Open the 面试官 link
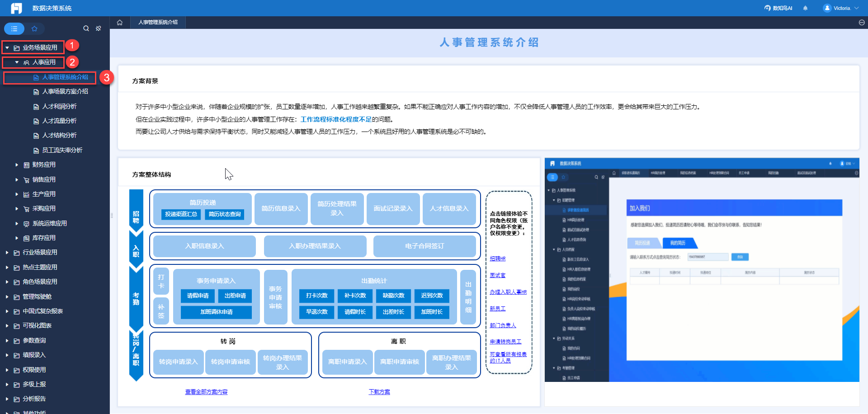This screenshot has width=868, height=414. [x=498, y=276]
